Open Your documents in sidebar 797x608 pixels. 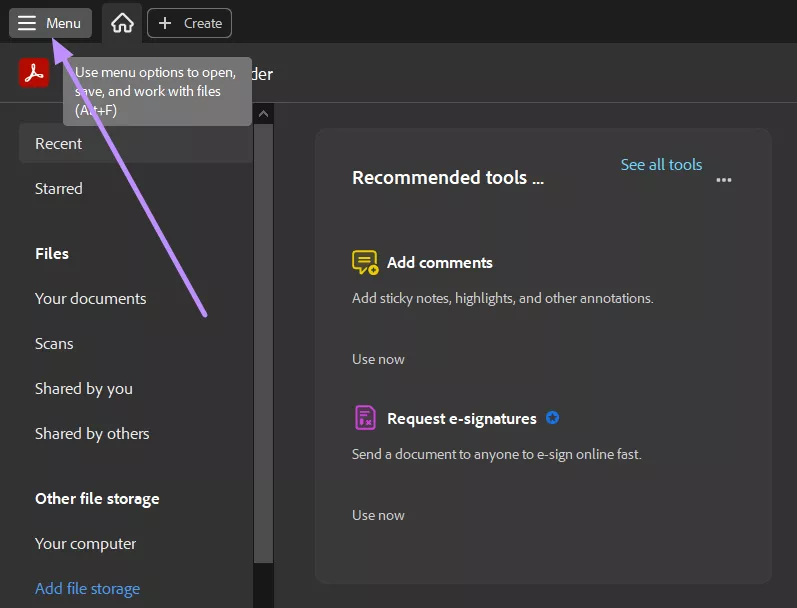click(90, 299)
